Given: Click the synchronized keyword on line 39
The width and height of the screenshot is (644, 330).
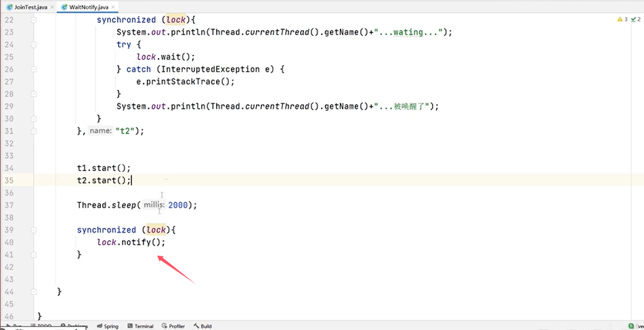Looking at the screenshot, I should 106,230.
